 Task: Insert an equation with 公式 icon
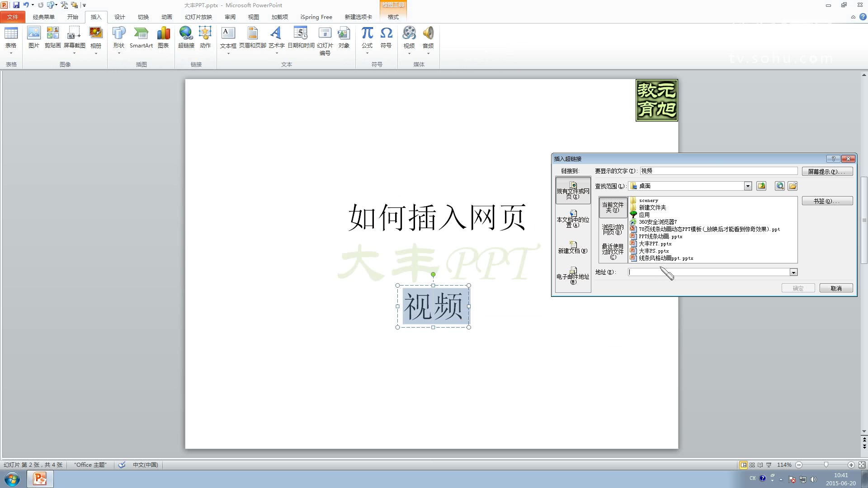click(x=367, y=36)
